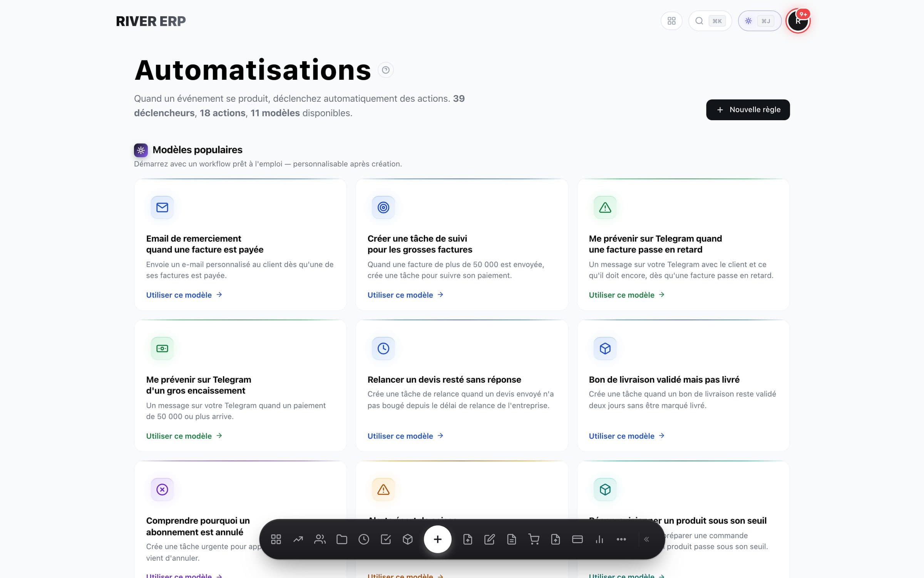Image resolution: width=924 pixels, height=578 pixels.
Task: Click the help icon beside Automatisations title
Action: point(385,70)
